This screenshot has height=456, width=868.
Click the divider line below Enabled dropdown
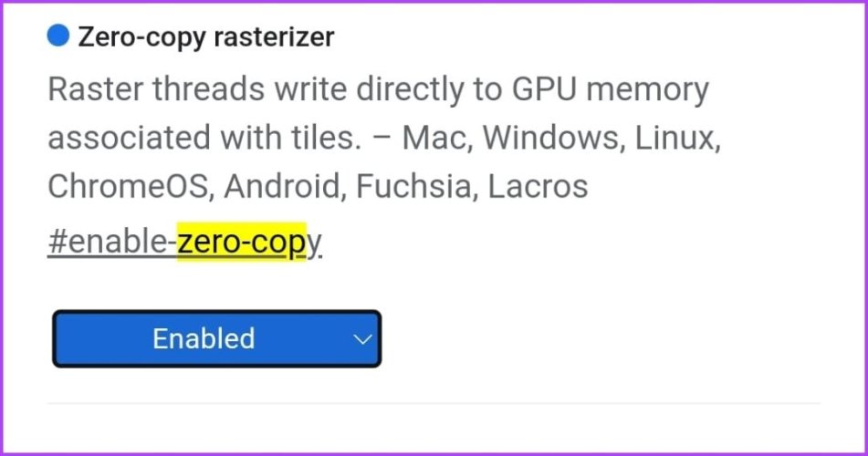pyautogui.click(x=434, y=403)
